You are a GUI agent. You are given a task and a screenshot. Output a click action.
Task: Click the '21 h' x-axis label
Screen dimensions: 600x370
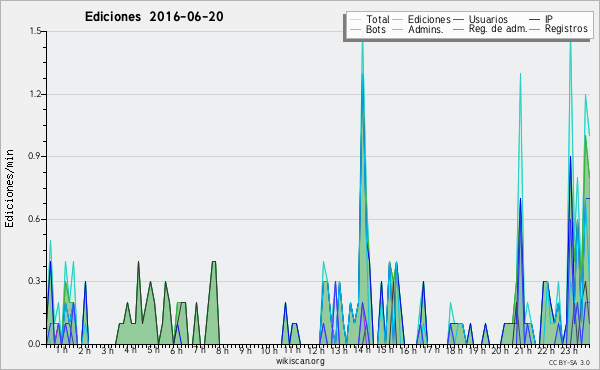click(523, 350)
